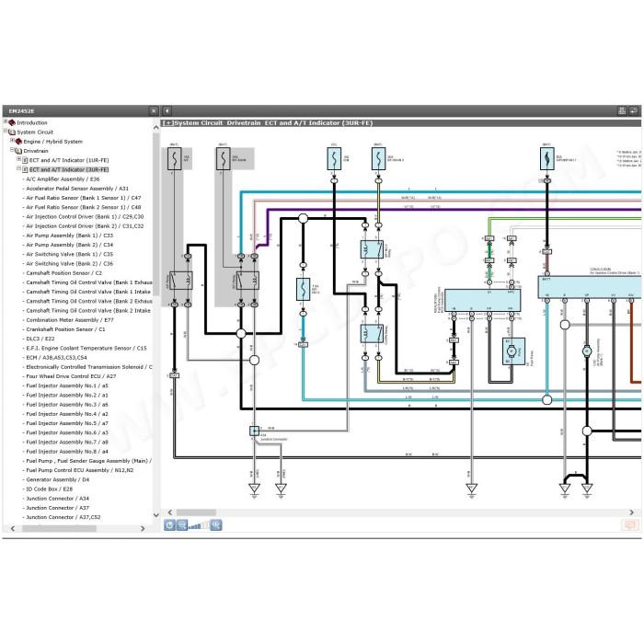
Task: Collapse the Drivetrain tree node
Action: [x=12, y=150]
